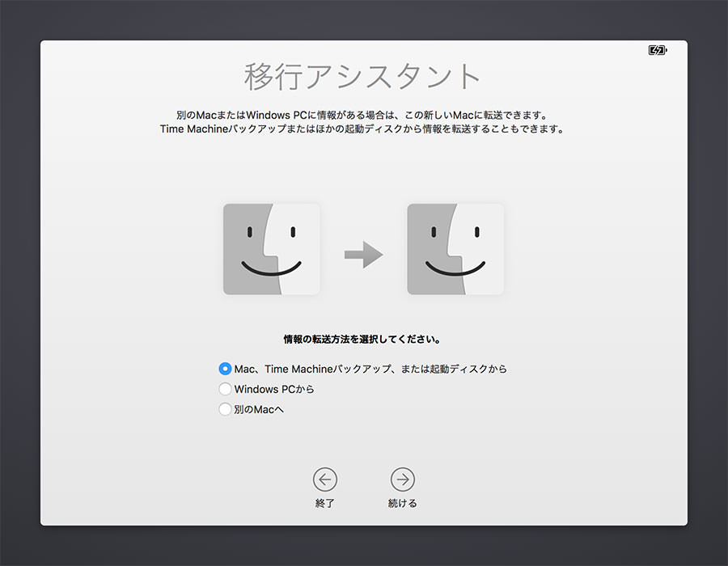Select Mac、Time Machineバックアップ radio option
This screenshot has width=728, height=566.
(225, 369)
